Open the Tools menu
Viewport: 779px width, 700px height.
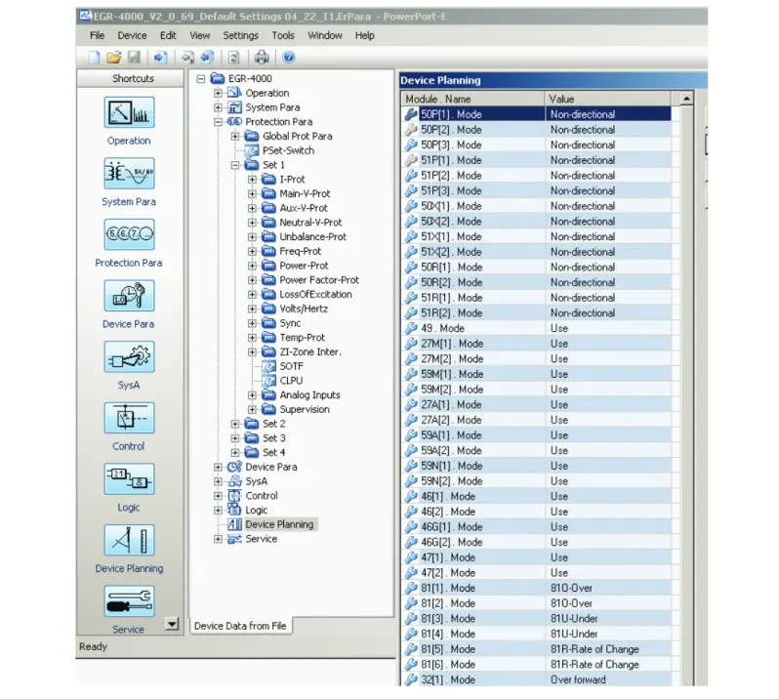283,36
